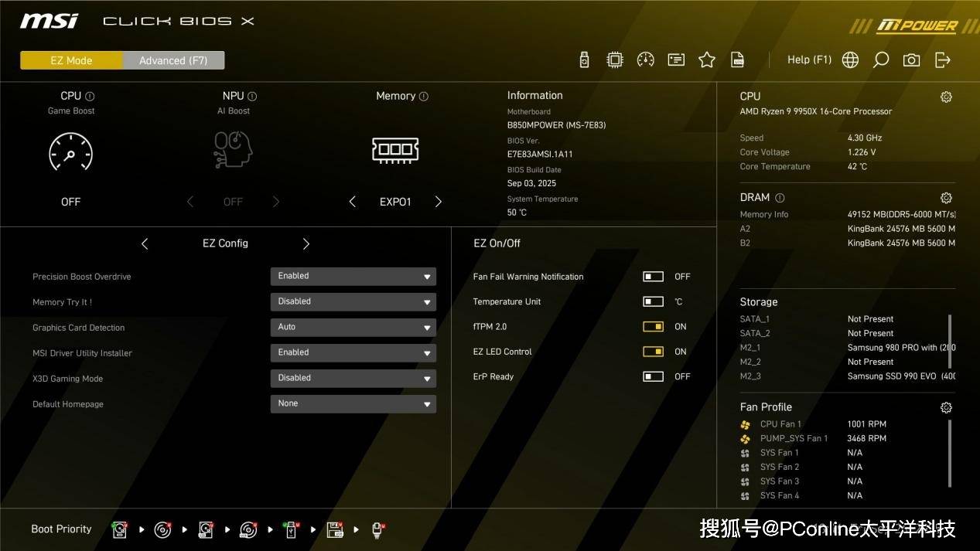This screenshot has width=980, height=551.
Task: Select the EZ Mode tab
Action: pos(71,60)
